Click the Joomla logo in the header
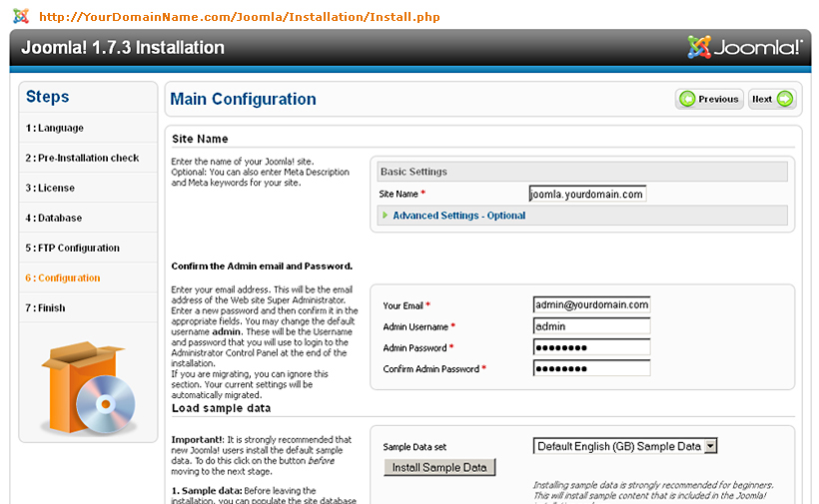Viewport: 819px width, 504px height. 745,48
